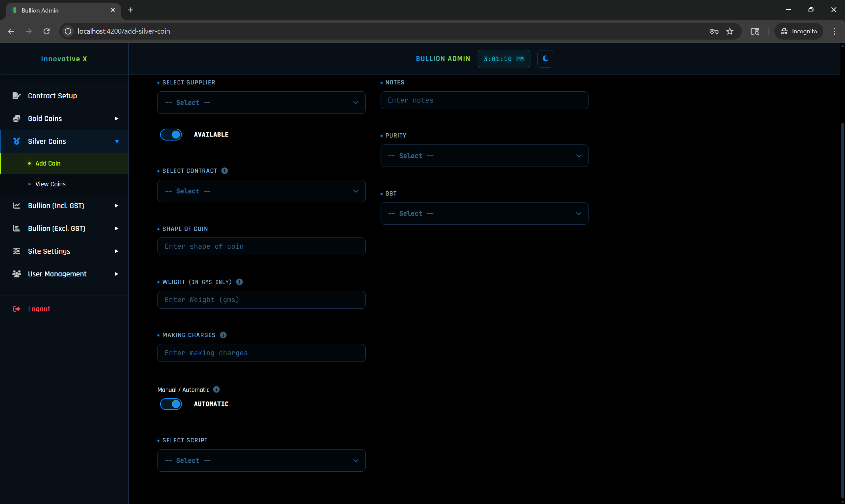Open the GST dropdown
Image resolution: width=845 pixels, height=504 pixels.
coord(484,213)
